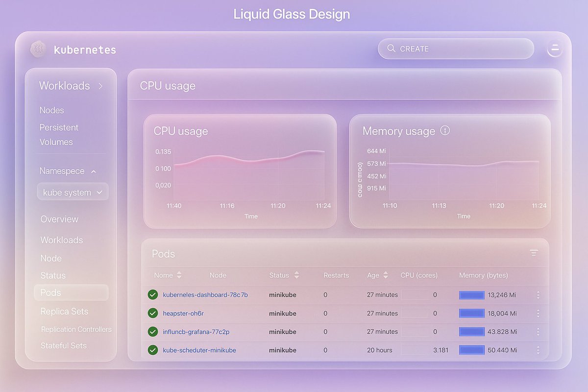Open Replication Controllers in sidebar
The width and height of the screenshot is (588, 392).
[76, 329]
